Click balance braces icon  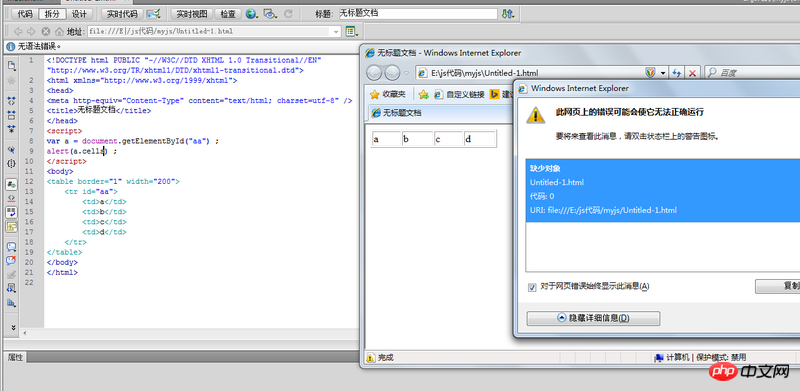(11, 163)
